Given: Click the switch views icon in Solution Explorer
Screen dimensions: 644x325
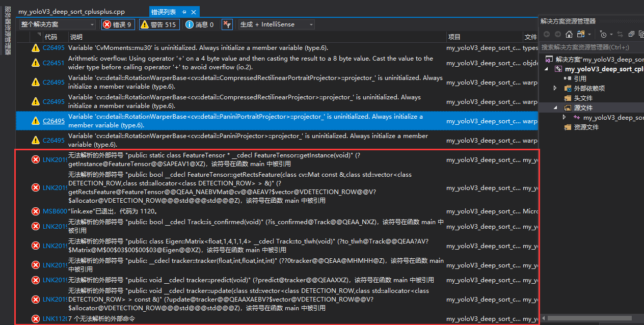Looking at the screenshot, I should pyautogui.click(x=581, y=34).
